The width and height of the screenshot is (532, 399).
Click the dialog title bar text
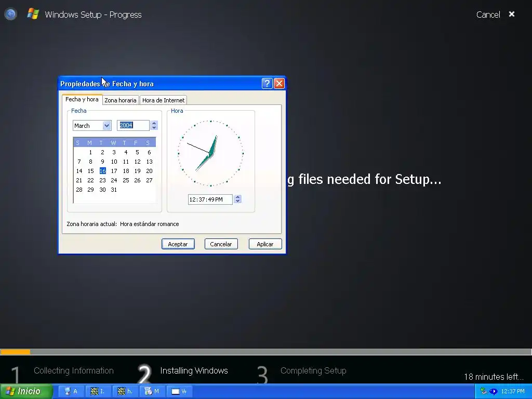point(107,84)
